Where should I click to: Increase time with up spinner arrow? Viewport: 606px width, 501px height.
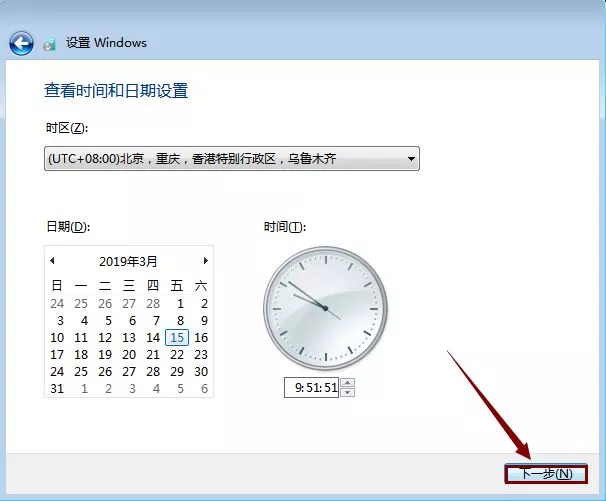(x=348, y=383)
